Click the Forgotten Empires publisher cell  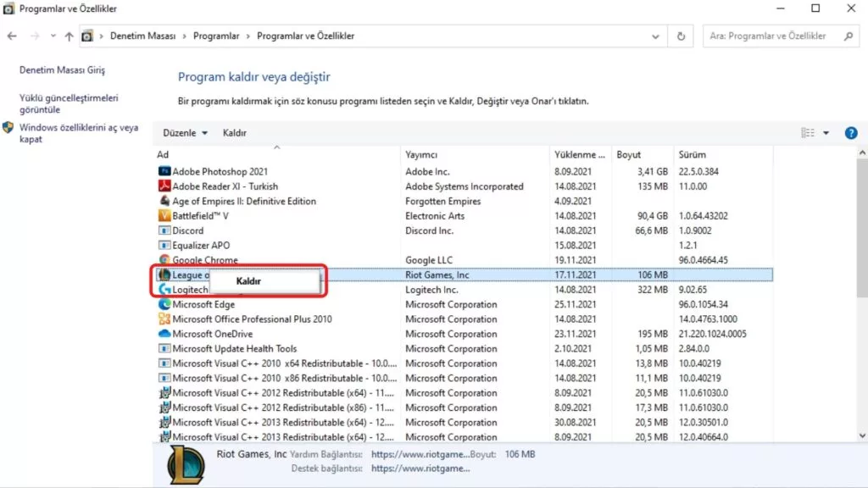[x=442, y=201]
